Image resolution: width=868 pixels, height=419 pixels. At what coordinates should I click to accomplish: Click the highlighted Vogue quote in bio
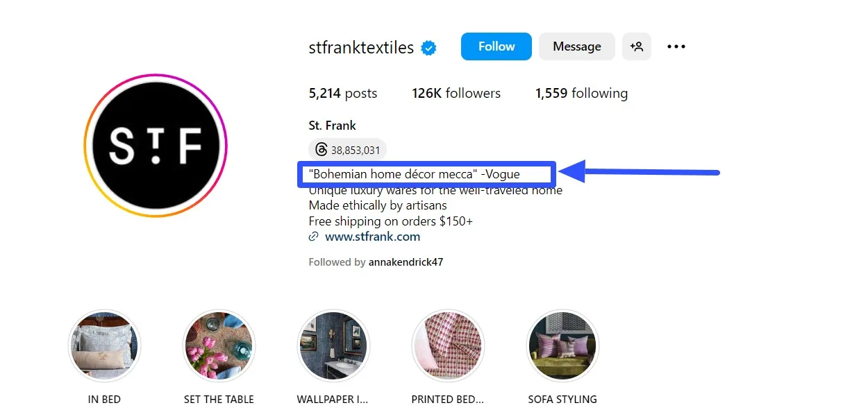(x=426, y=174)
